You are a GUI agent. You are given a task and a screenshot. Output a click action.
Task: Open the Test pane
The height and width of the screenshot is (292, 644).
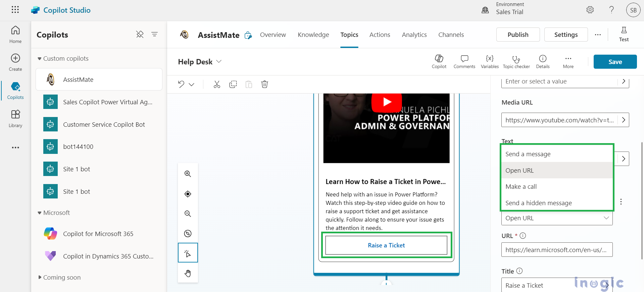coord(624,34)
